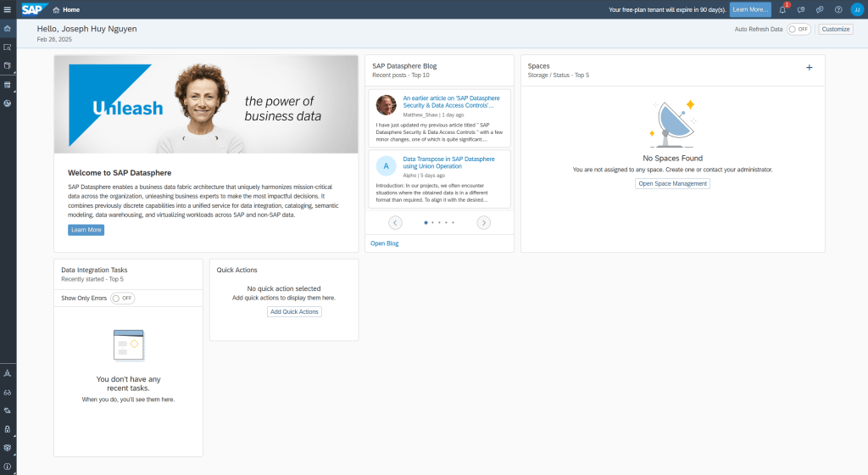The height and width of the screenshot is (475, 868).
Task: Click the Open Space Management button
Action: (x=672, y=184)
